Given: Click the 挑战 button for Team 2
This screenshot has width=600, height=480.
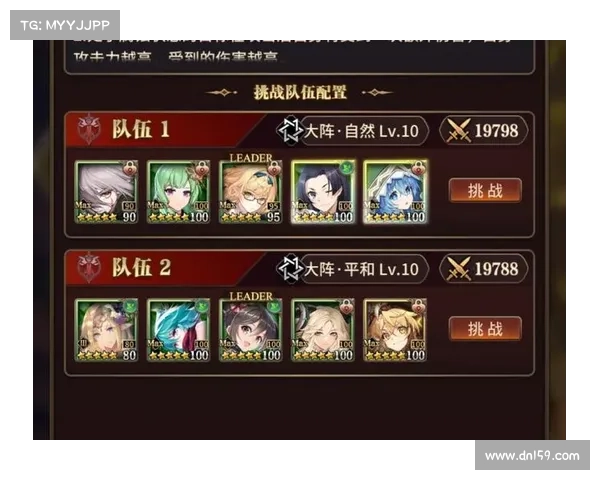Looking at the screenshot, I should pos(485,328).
